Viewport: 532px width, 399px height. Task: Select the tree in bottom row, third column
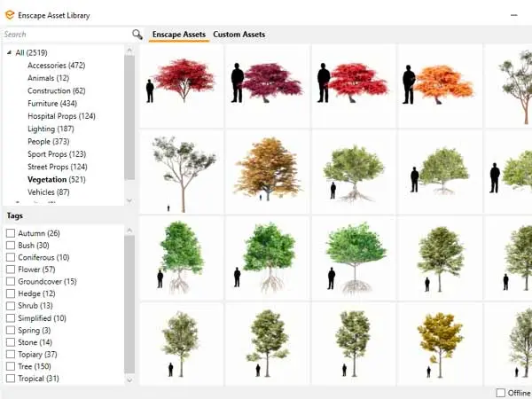[x=354, y=344]
